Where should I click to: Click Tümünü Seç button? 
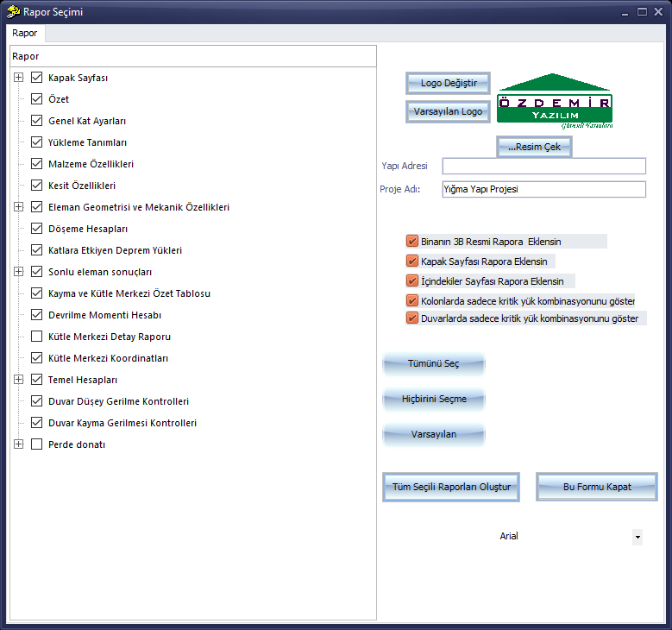click(433, 363)
